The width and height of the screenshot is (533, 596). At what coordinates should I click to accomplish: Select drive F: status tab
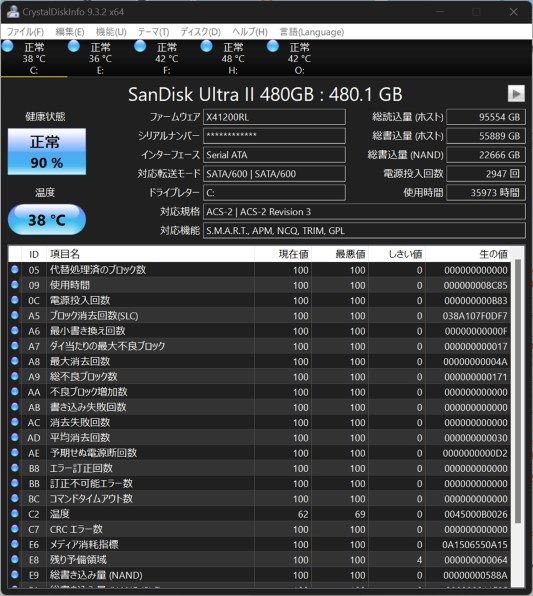(x=167, y=59)
